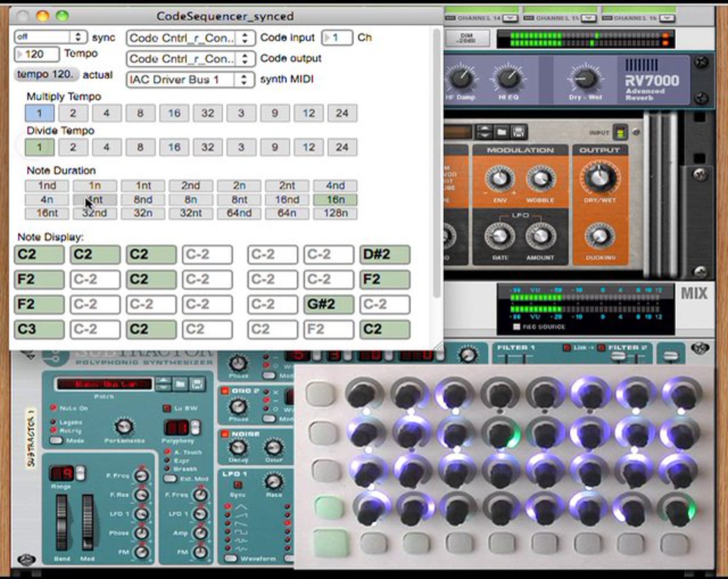Click the Wobble modulation knob
Image resolution: width=728 pixels, height=579 pixels.
(540, 179)
